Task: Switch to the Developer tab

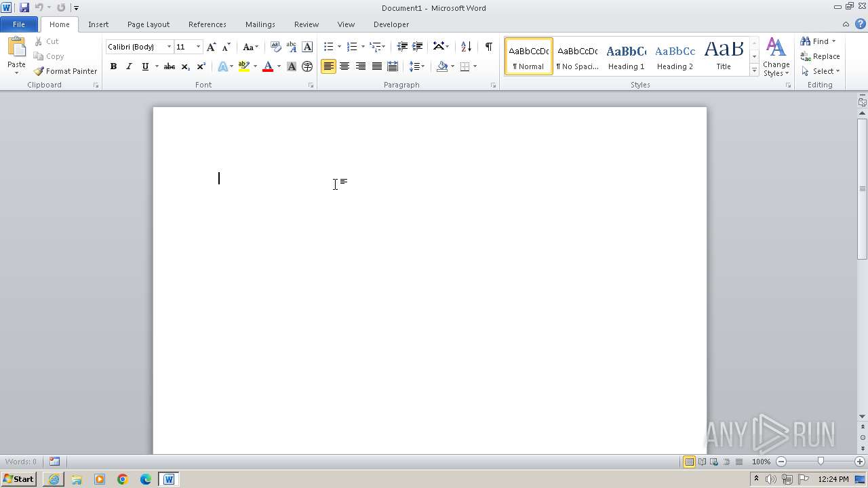Action: (391, 24)
